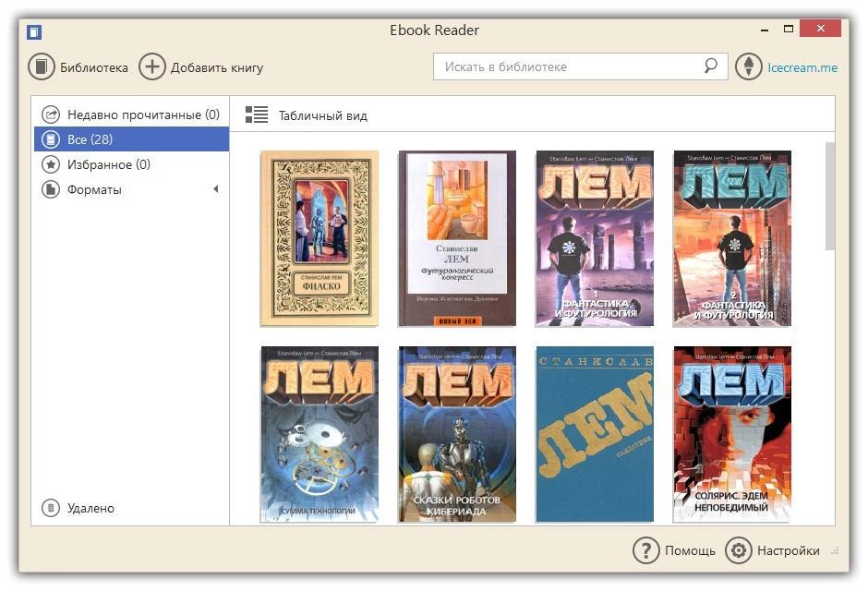Click the Избранное star icon
868x591 pixels.
(x=51, y=164)
